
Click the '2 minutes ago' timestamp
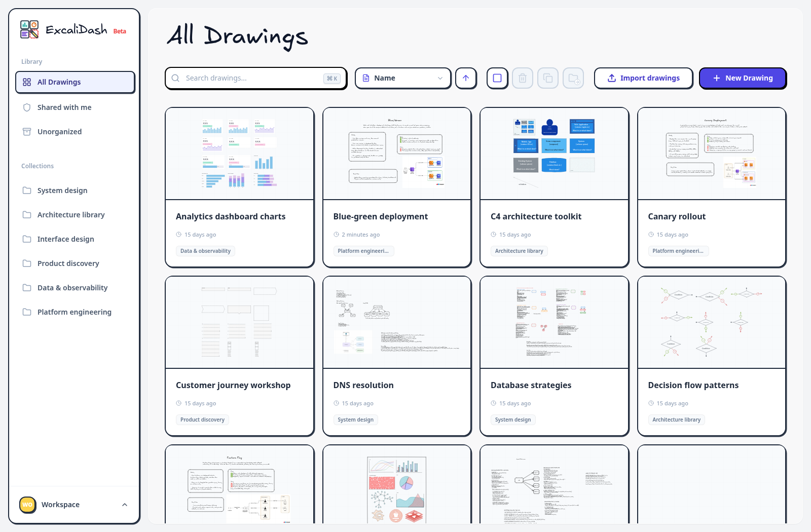360,235
